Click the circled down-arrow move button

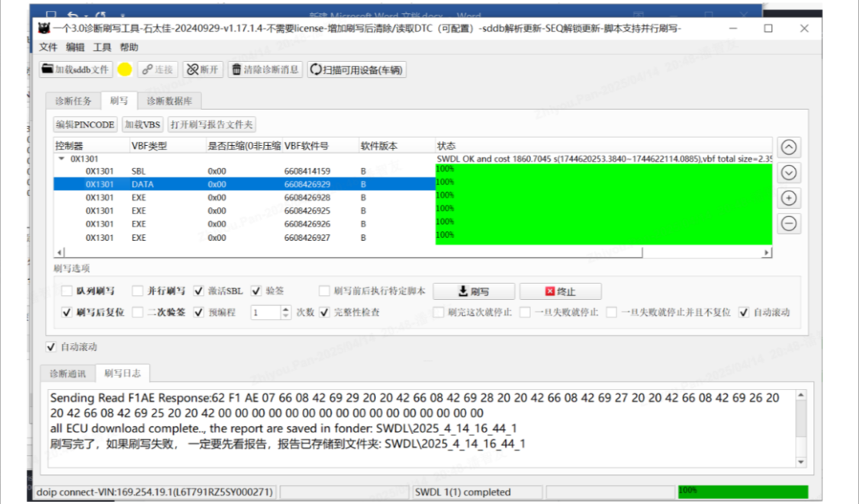tap(789, 172)
